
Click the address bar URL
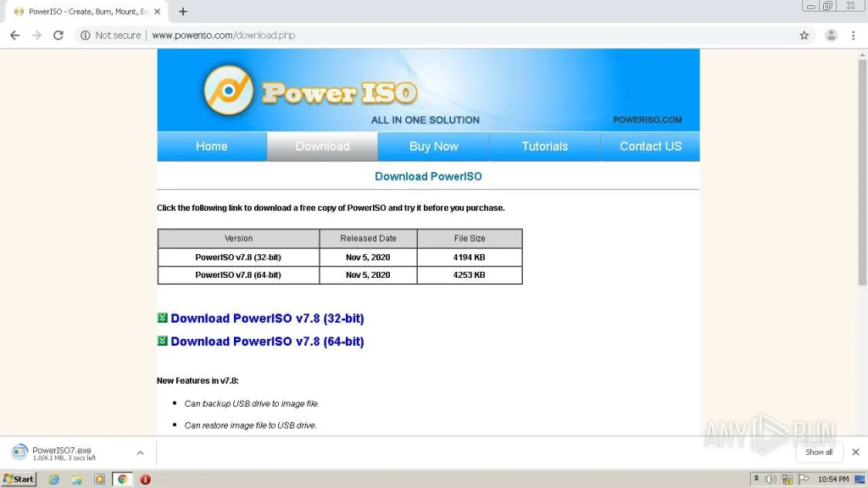coord(223,36)
